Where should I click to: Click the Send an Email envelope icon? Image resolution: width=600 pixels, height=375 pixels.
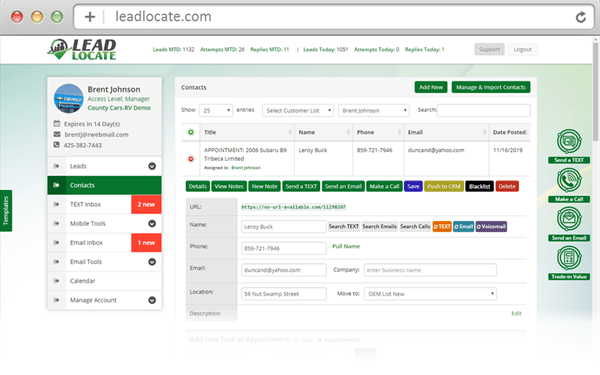click(569, 219)
